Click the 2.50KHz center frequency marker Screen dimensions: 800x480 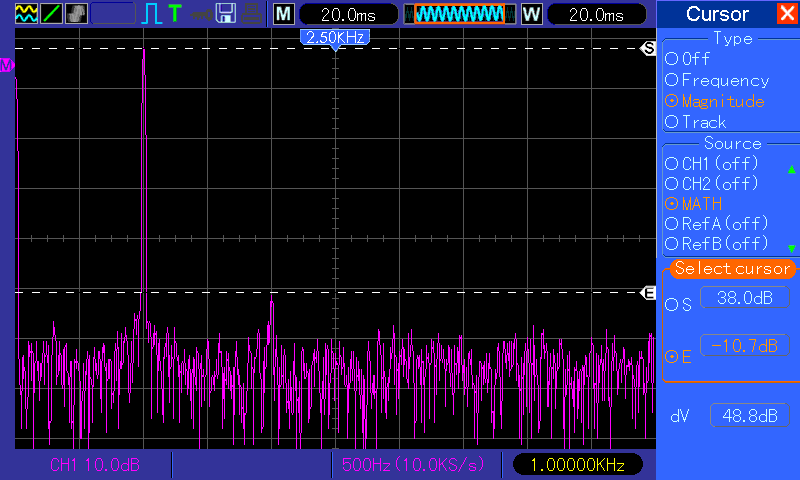pos(335,37)
